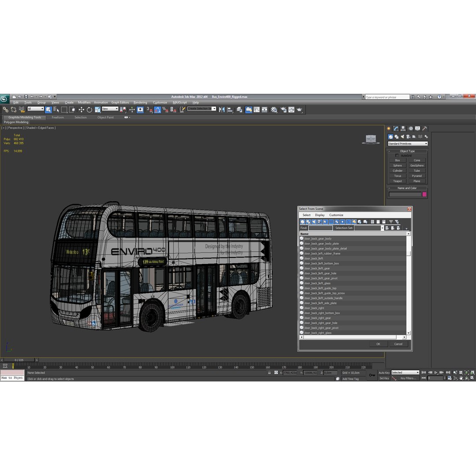
Task: Select the Select and Rotate tool
Action: click(89, 110)
